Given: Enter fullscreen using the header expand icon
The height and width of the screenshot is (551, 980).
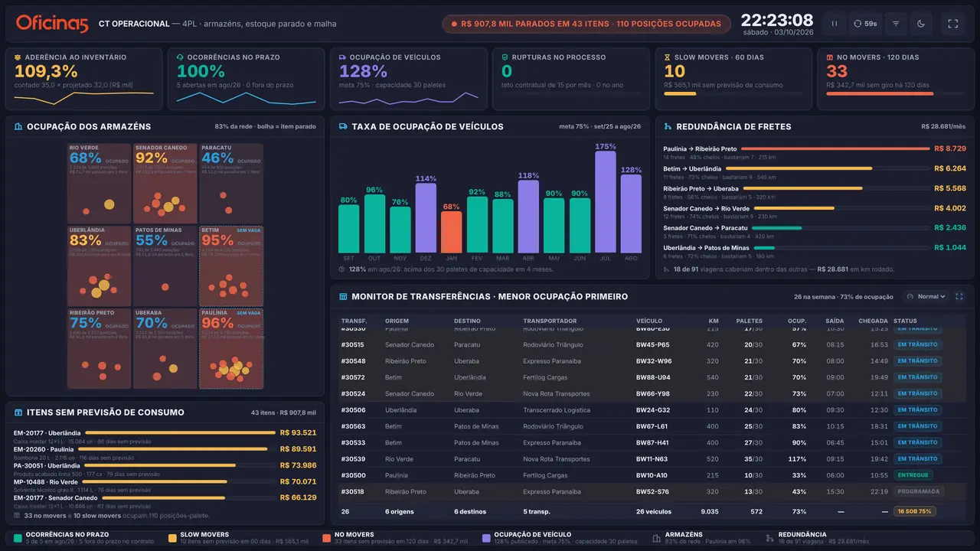Looking at the screenshot, I should [953, 24].
